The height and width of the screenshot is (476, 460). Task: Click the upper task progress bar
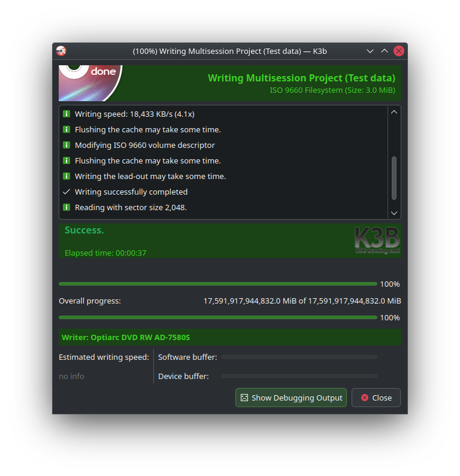tap(217, 284)
